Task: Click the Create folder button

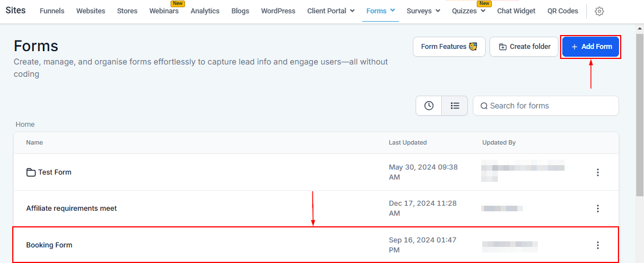Action: pyautogui.click(x=525, y=47)
